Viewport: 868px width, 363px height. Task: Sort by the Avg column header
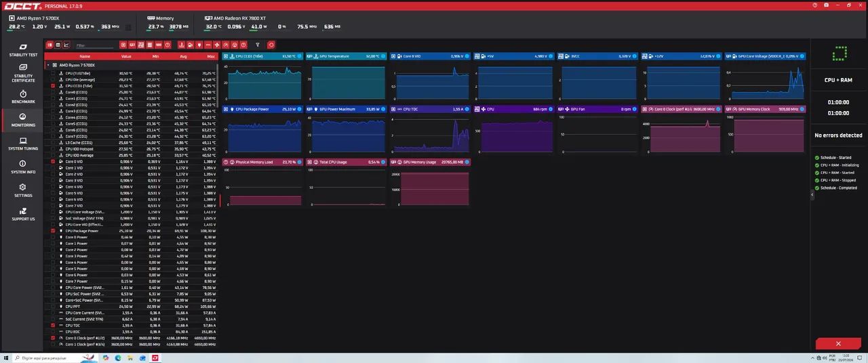coord(183,56)
